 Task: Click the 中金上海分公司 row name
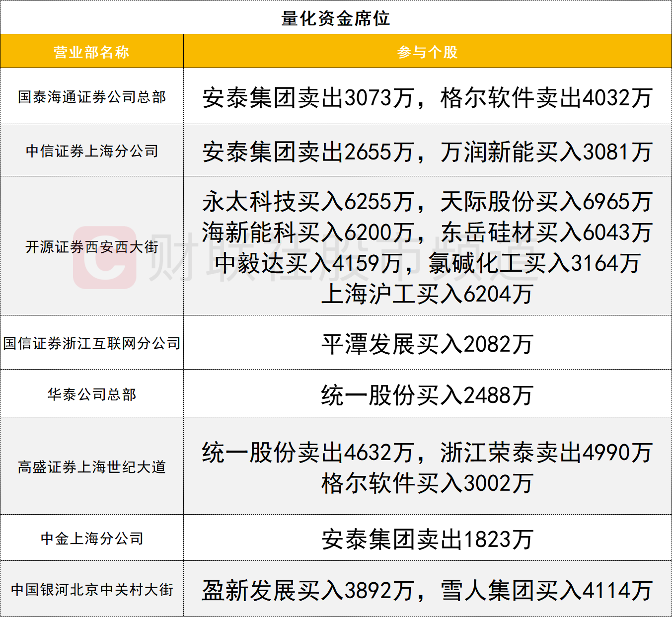[92, 538]
